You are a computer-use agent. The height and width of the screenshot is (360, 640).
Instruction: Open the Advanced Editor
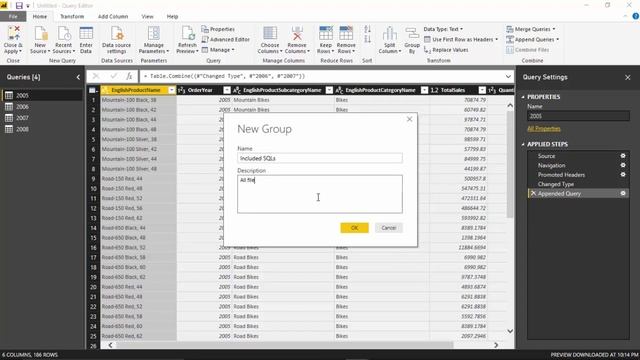click(x=225, y=39)
